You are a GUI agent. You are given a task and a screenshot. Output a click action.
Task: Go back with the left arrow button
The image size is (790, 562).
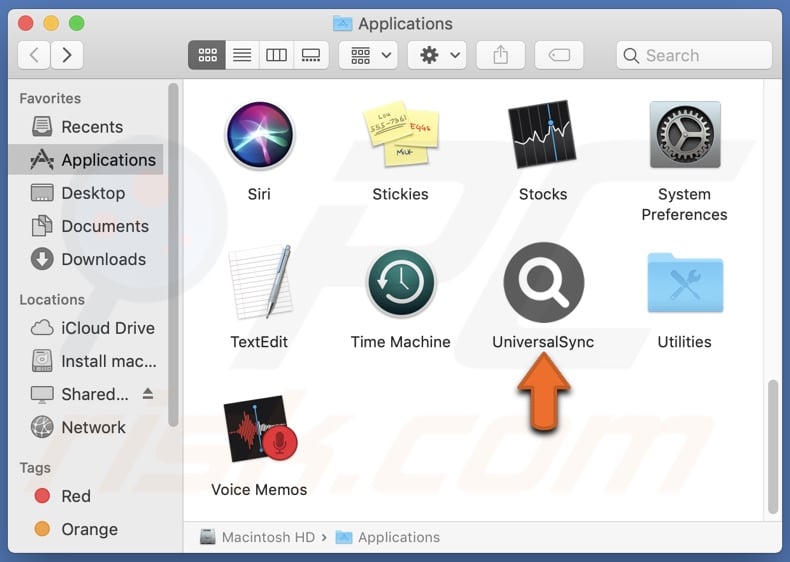(34, 54)
